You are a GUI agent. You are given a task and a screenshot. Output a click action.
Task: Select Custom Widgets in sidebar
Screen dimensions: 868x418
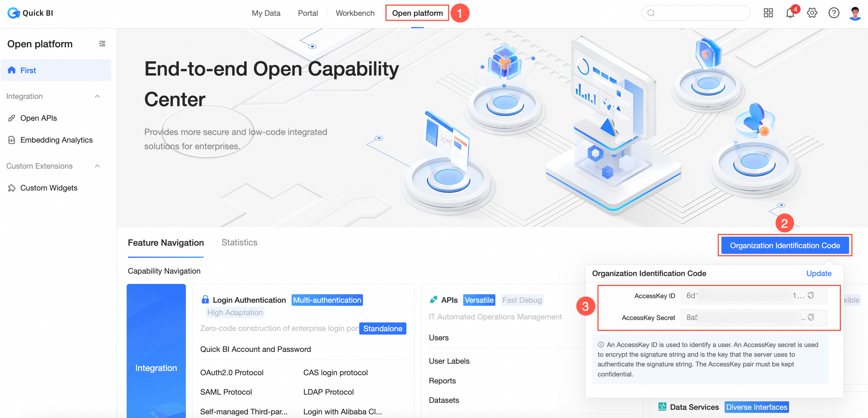coord(49,188)
